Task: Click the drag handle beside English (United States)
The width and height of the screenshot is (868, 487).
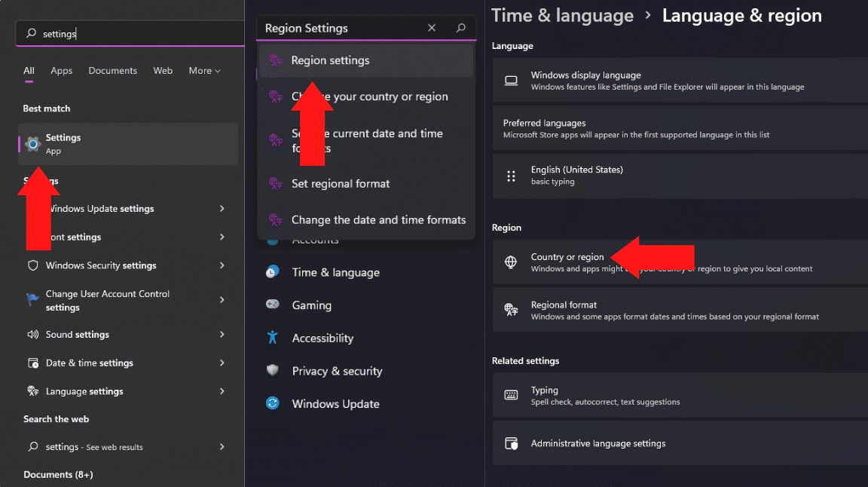Action: point(511,176)
